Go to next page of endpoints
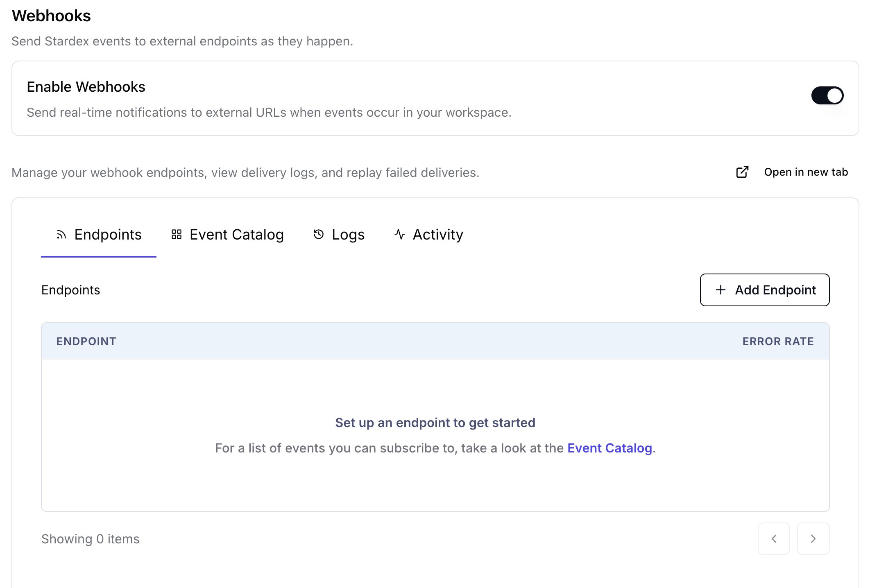870x588 pixels. tap(813, 538)
